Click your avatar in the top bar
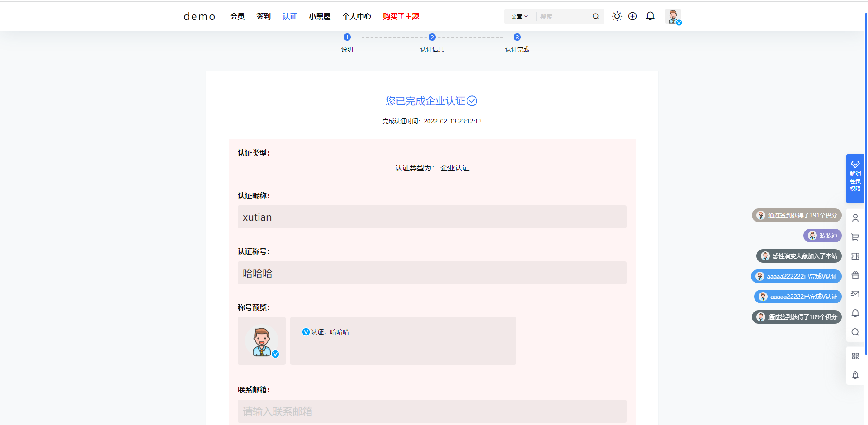 click(x=673, y=17)
